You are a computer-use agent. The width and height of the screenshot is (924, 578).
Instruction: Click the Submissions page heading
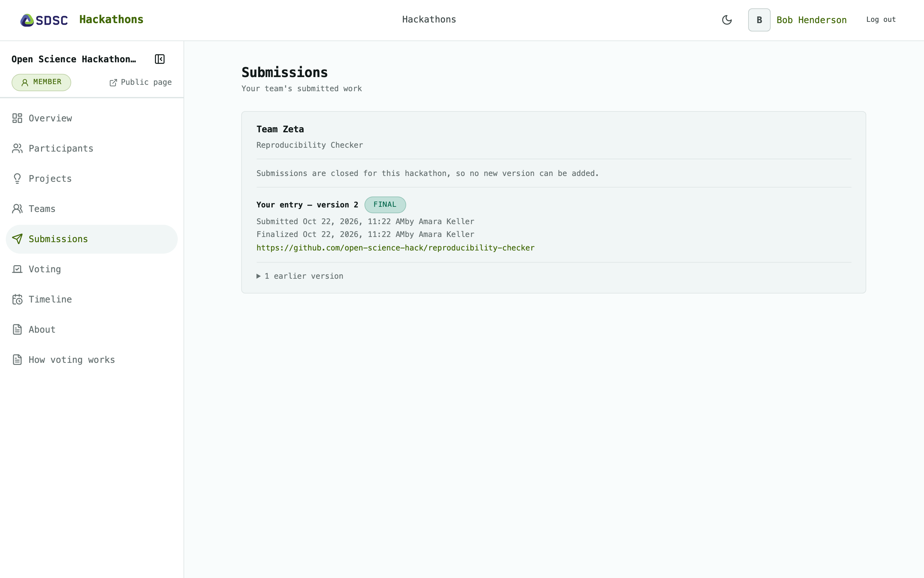(285, 72)
